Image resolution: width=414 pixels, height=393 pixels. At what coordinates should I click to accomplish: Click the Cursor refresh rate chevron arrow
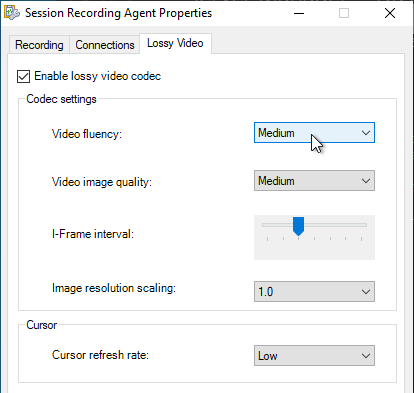[x=366, y=356]
